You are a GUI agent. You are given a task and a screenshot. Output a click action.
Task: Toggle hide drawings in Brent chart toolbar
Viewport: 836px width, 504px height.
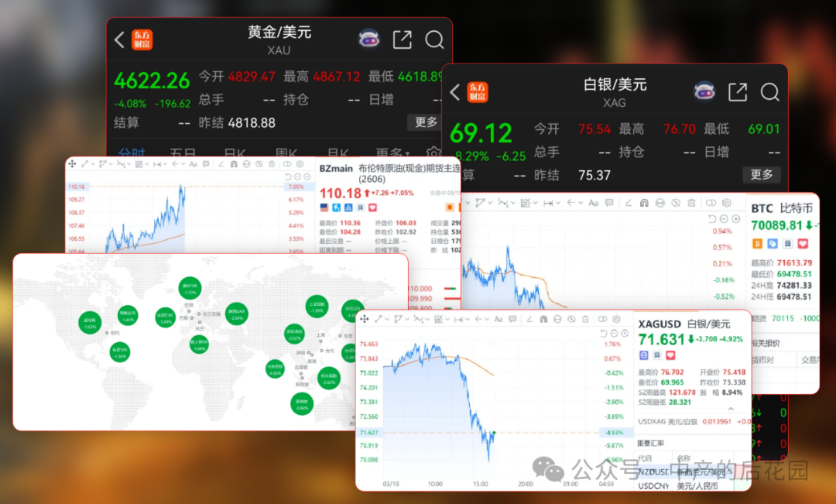[x=259, y=164]
